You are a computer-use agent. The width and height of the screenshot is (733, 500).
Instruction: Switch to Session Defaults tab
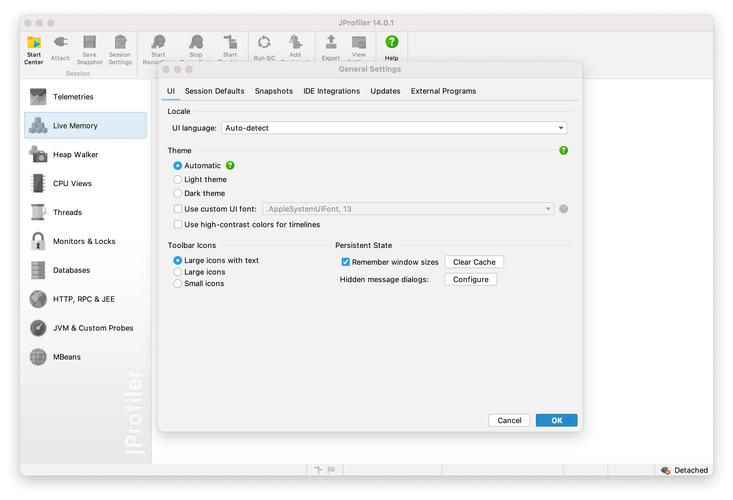coord(215,91)
